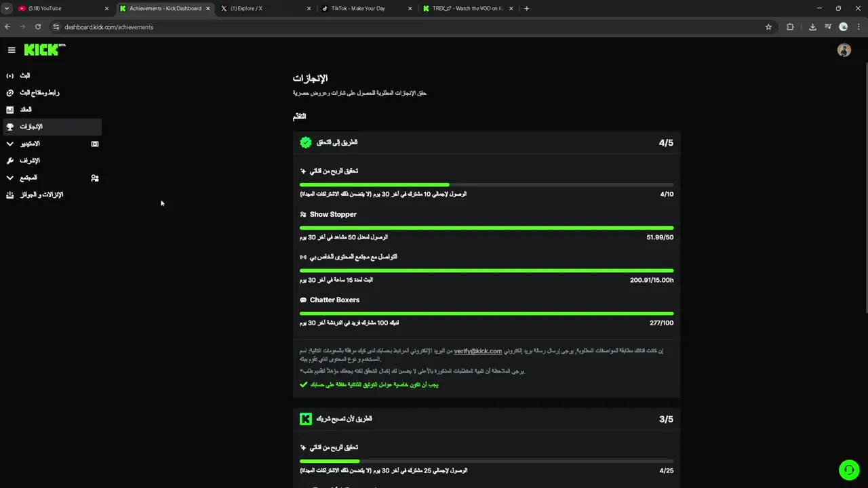Select the Achievements (الإنجازات) sidebar item
Screen dimensions: 868x488
(x=31, y=127)
